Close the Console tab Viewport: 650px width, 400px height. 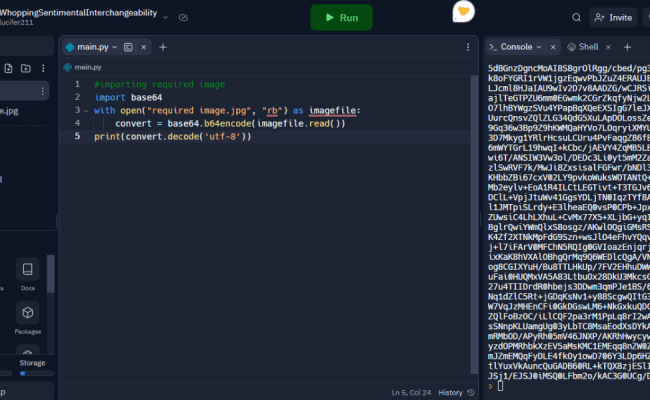click(553, 47)
